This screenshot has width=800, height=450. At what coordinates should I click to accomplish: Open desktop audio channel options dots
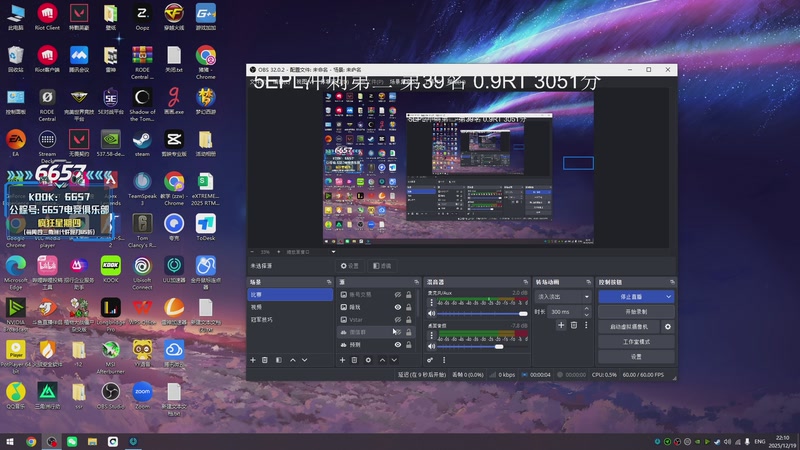click(432, 335)
